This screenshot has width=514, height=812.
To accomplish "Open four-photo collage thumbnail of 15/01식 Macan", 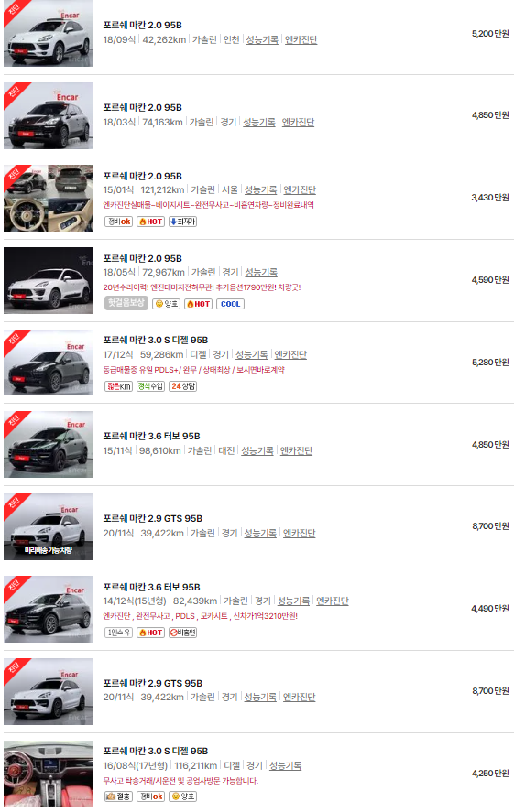I will (x=49, y=198).
